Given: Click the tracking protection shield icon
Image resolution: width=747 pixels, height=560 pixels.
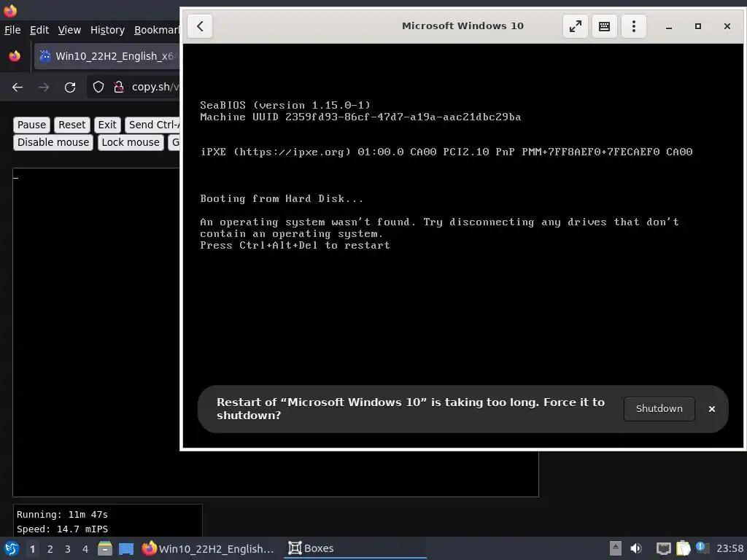Looking at the screenshot, I should click(x=98, y=87).
